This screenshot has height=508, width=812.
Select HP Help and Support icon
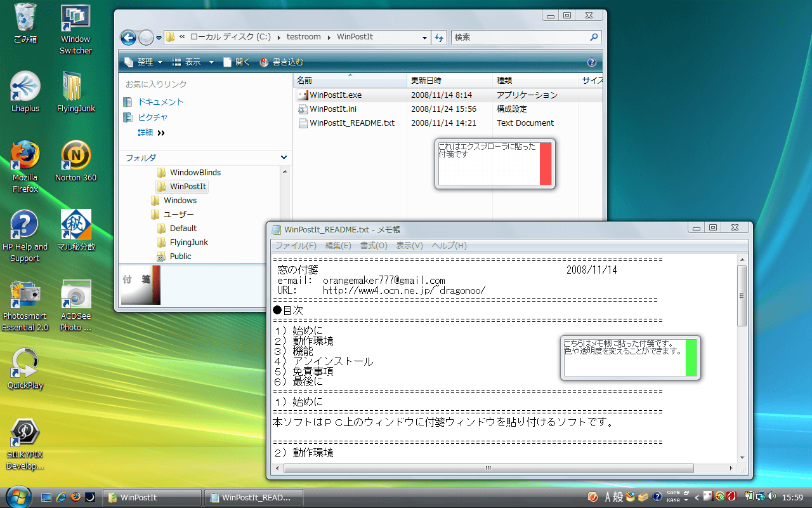25,236
